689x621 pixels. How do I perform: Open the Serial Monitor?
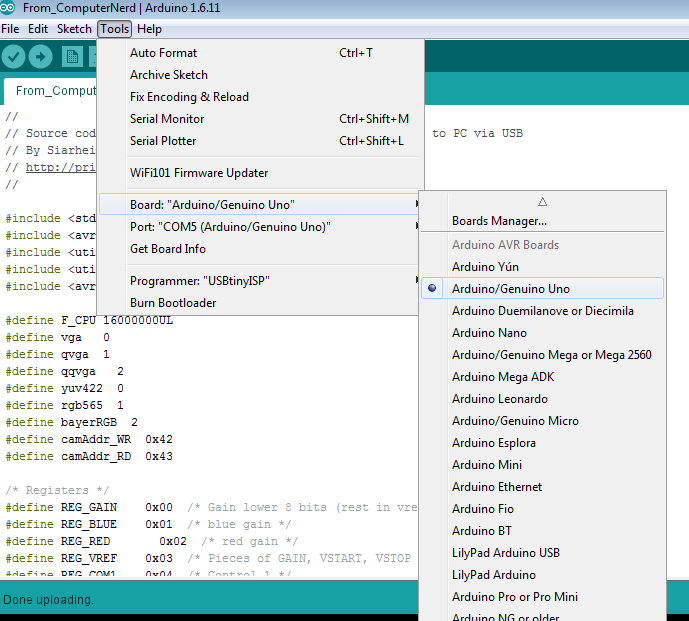[260, 119]
